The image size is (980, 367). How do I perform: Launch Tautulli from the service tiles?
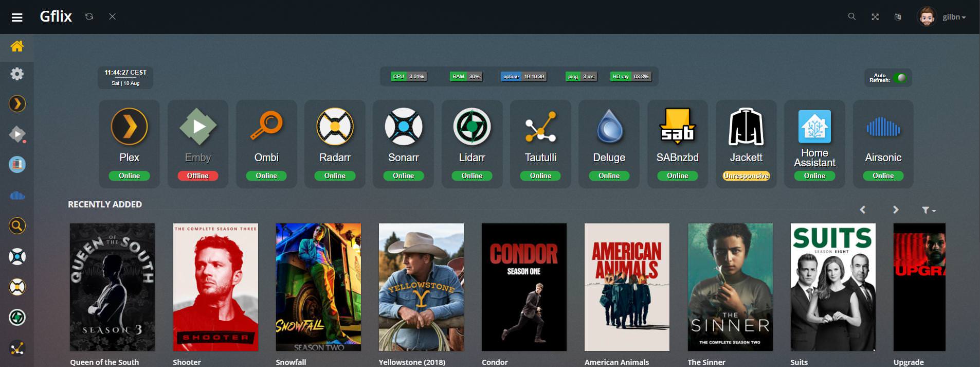(x=540, y=127)
